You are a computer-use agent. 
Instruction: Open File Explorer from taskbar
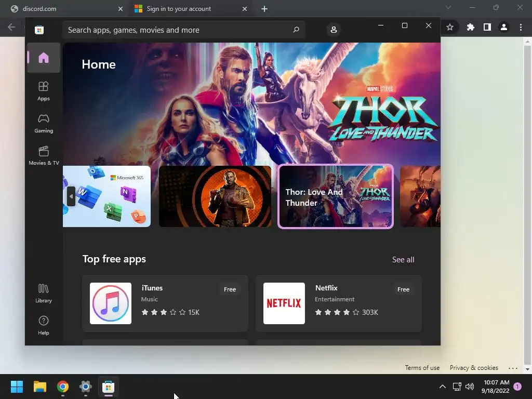tap(39, 387)
